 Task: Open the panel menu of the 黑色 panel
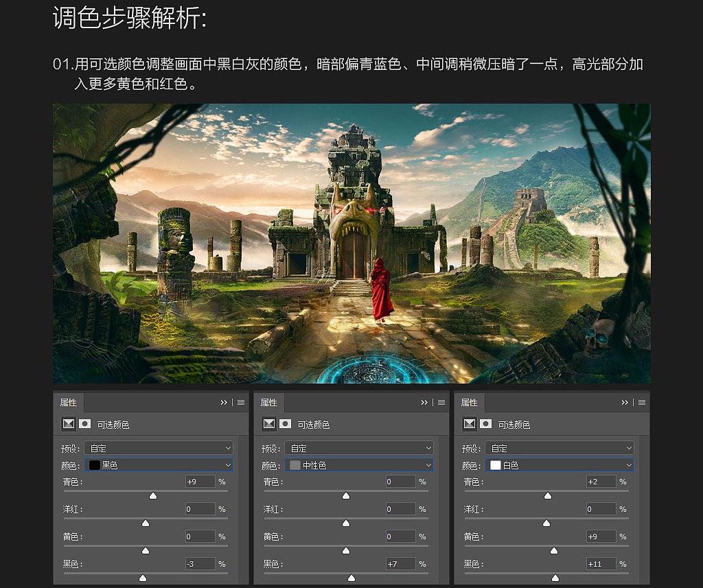(241, 403)
